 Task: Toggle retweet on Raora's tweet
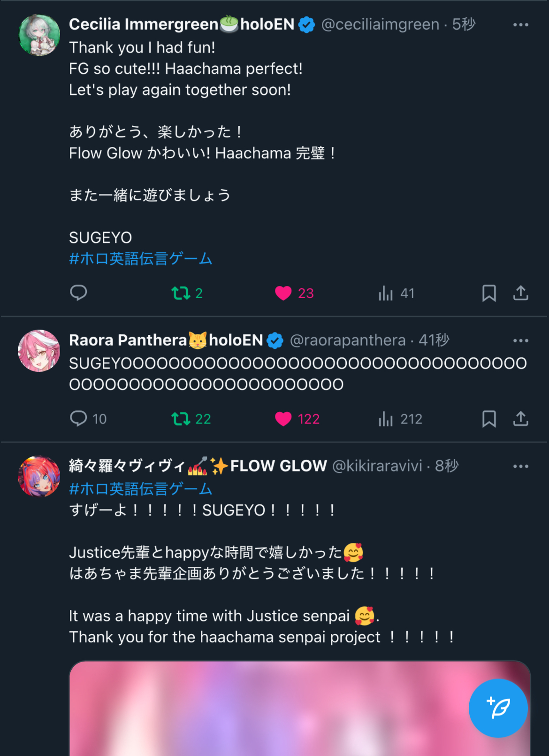pyautogui.click(x=191, y=418)
